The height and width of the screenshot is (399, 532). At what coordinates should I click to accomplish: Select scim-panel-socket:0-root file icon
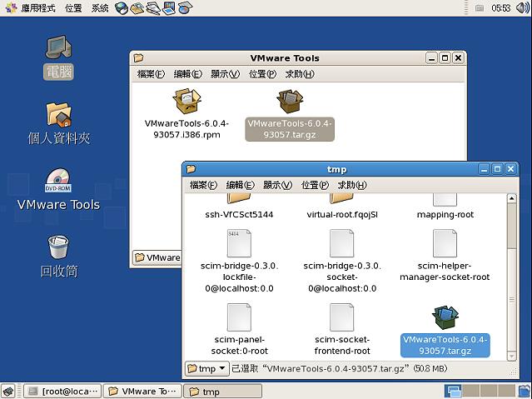tap(239, 317)
